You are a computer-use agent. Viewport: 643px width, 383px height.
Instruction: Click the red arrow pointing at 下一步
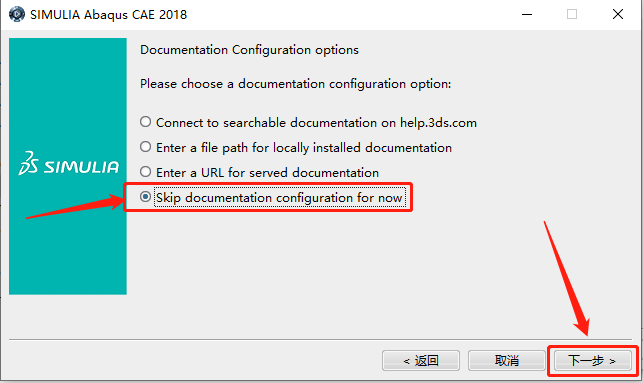[x=568, y=279]
